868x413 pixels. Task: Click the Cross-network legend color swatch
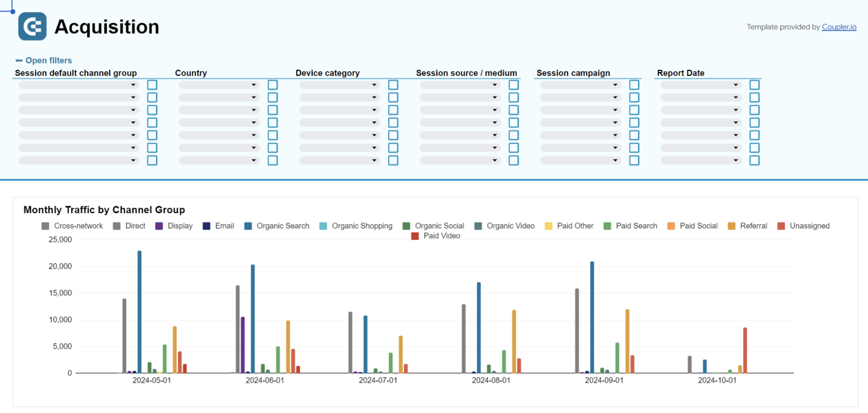click(x=45, y=226)
